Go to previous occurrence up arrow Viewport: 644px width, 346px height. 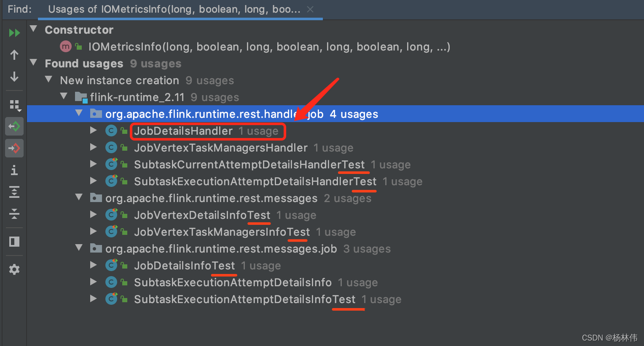[14, 55]
